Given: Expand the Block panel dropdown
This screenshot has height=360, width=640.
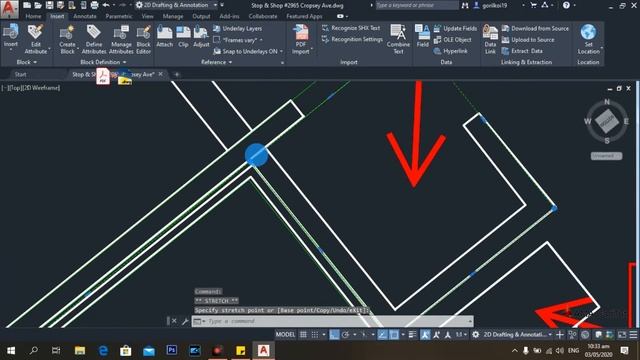Looking at the screenshot, I should pyautogui.click(x=27, y=62).
